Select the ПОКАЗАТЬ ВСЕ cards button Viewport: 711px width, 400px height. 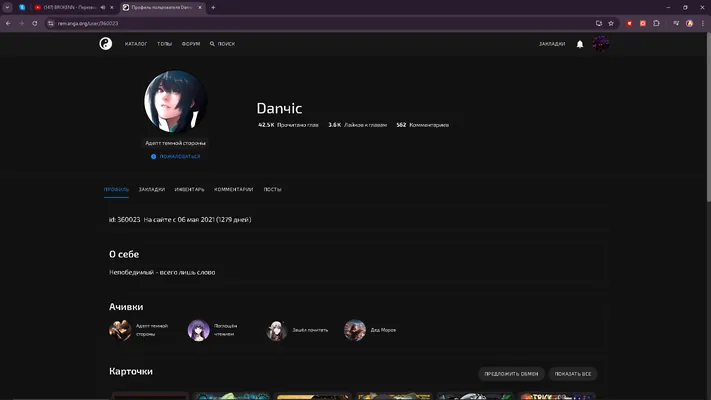(x=573, y=374)
